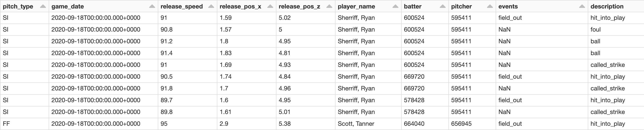
Task: Click the description column header label
Action: pos(607,6)
